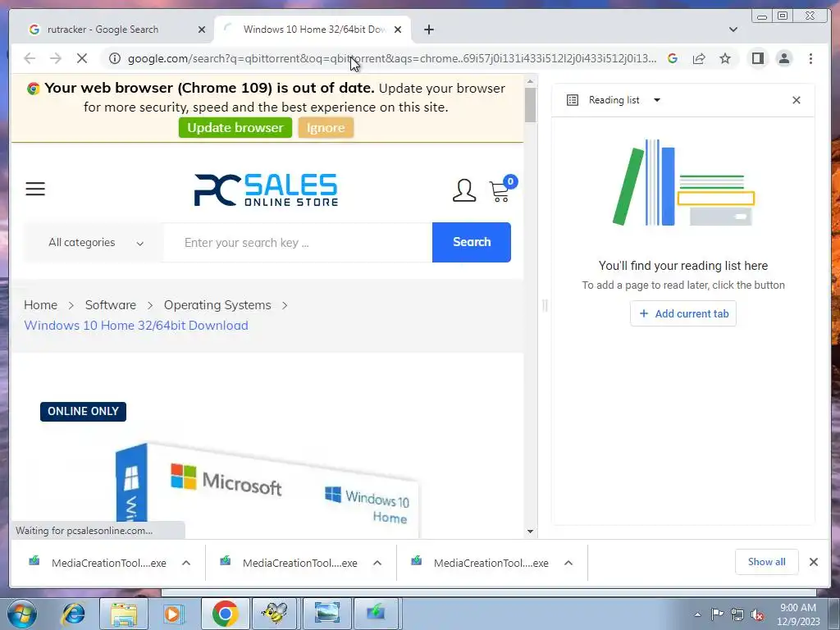
Task: Close the Reading list side panel
Action: point(796,100)
